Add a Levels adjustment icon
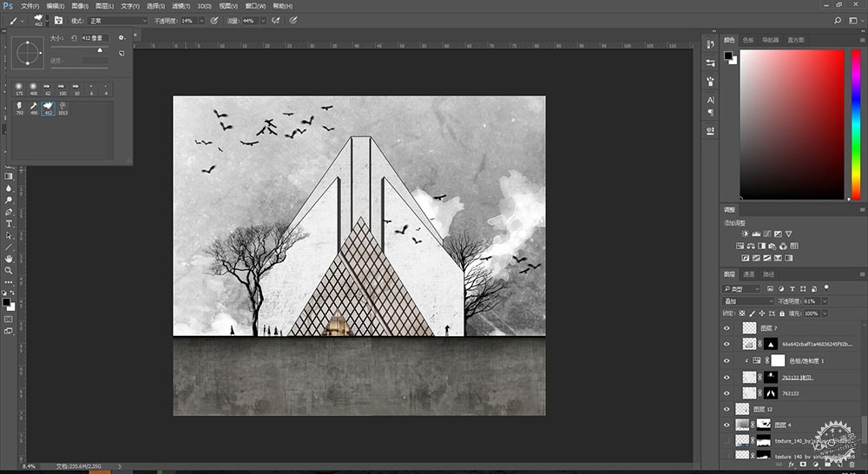 (x=756, y=234)
